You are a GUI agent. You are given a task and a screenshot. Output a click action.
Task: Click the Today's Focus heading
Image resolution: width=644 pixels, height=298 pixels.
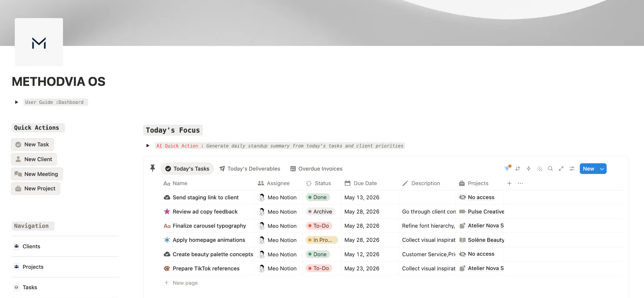[173, 130]
